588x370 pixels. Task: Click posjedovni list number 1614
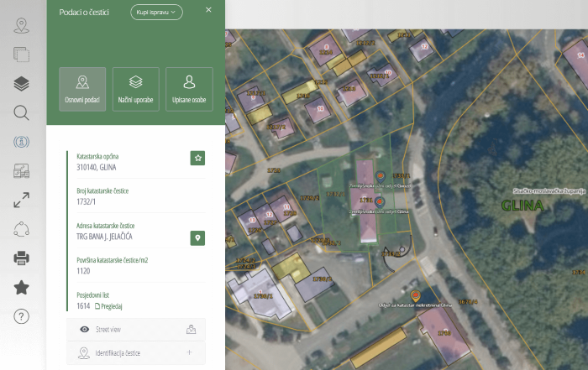[83, 306]
